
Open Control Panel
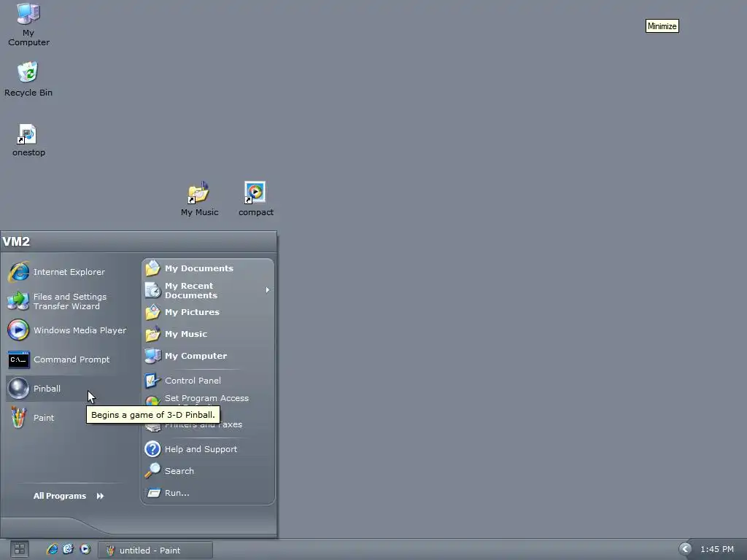[x=208, y=381]
